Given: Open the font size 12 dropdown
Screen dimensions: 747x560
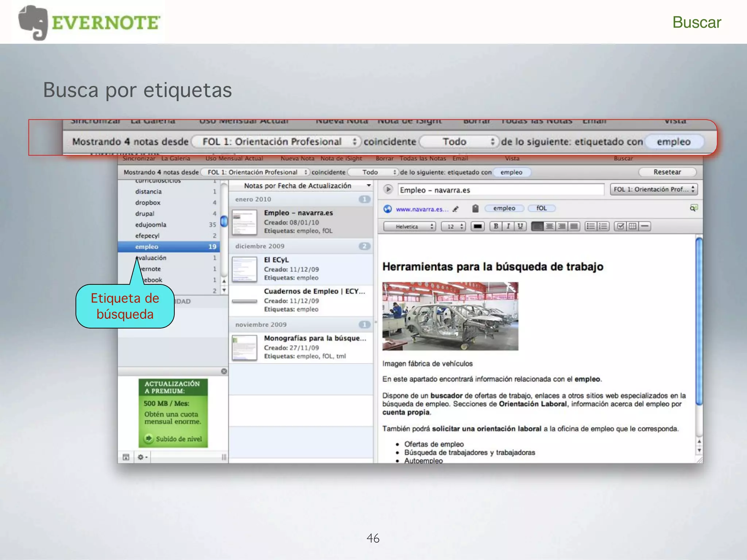Looking at the screenshot, I should (x=453, y=226).
